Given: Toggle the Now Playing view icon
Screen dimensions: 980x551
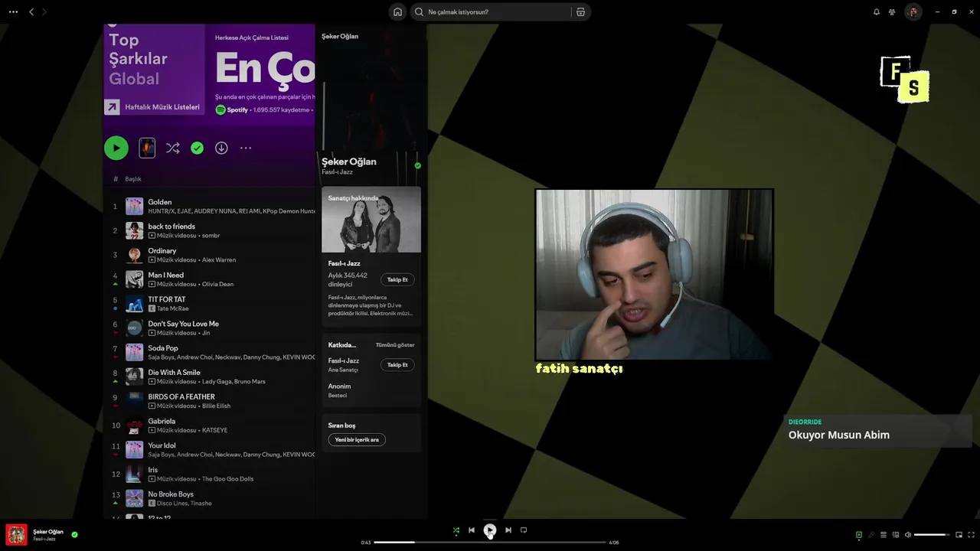Looking at the screenshot, I should (x=859, y=535).
